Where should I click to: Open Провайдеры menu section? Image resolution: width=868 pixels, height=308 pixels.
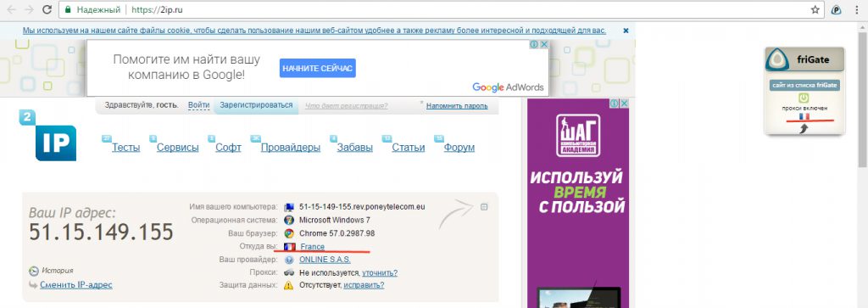tap(291, 148)
